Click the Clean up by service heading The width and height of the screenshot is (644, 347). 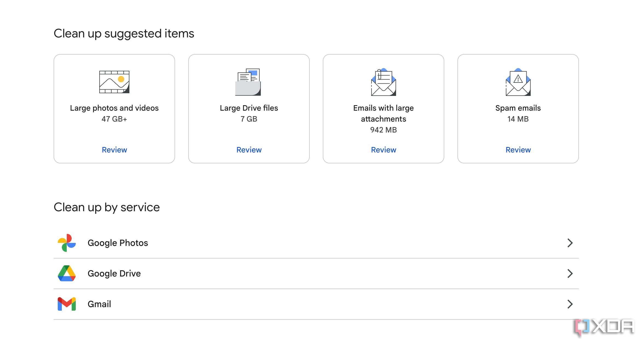(107, 207)
